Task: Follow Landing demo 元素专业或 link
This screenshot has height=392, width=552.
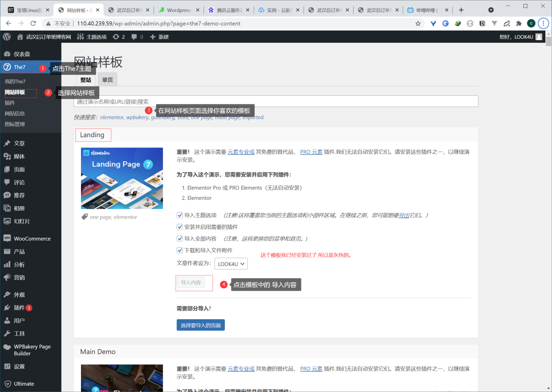Action: pos(241,152)
